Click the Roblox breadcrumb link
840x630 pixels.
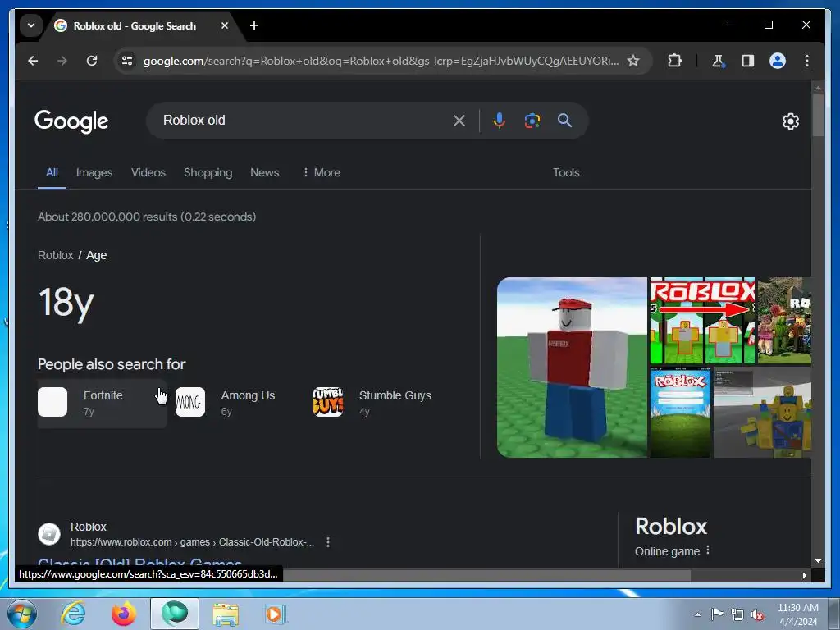[55, 255]
